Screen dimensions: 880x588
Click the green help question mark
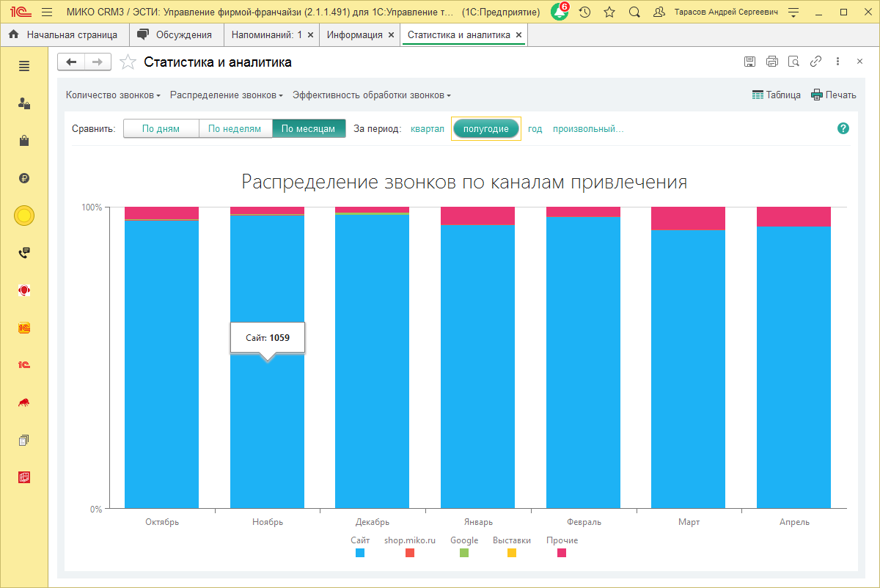843,128
